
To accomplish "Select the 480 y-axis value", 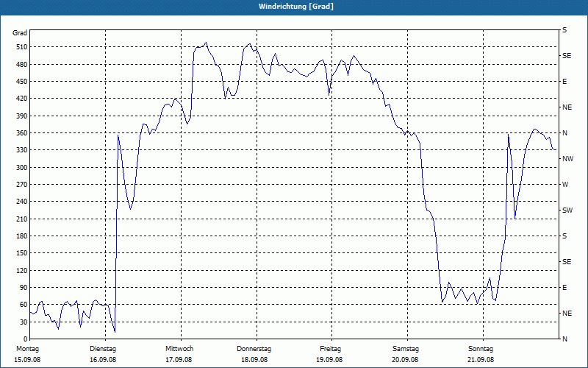I will tap(22, 65).
